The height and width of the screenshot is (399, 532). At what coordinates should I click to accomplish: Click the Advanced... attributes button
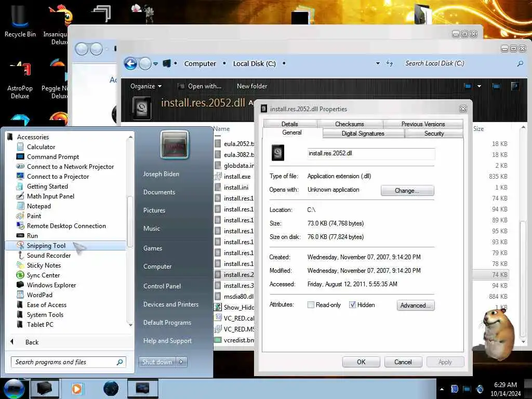point(415,305)
